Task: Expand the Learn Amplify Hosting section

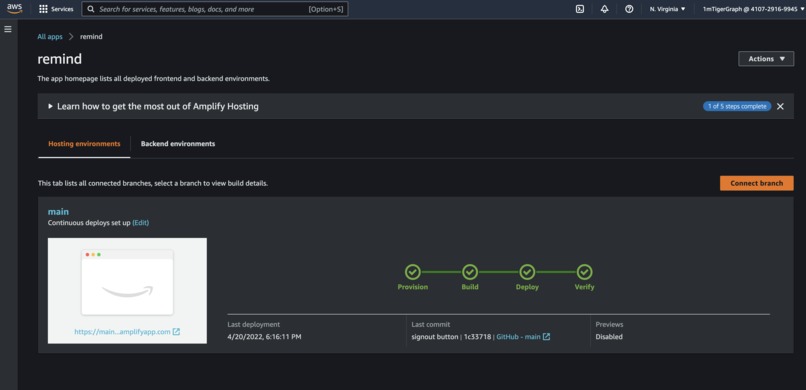Action: 153,106
